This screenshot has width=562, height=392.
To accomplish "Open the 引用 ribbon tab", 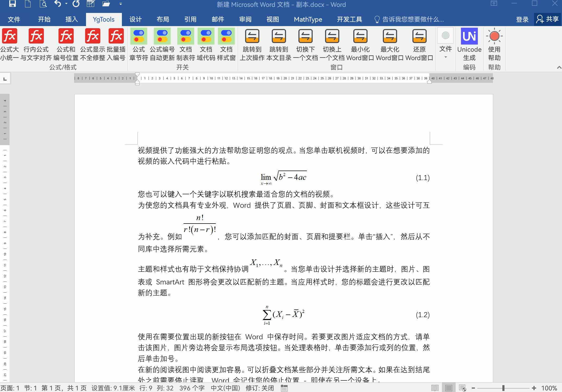I will (190, 20).
